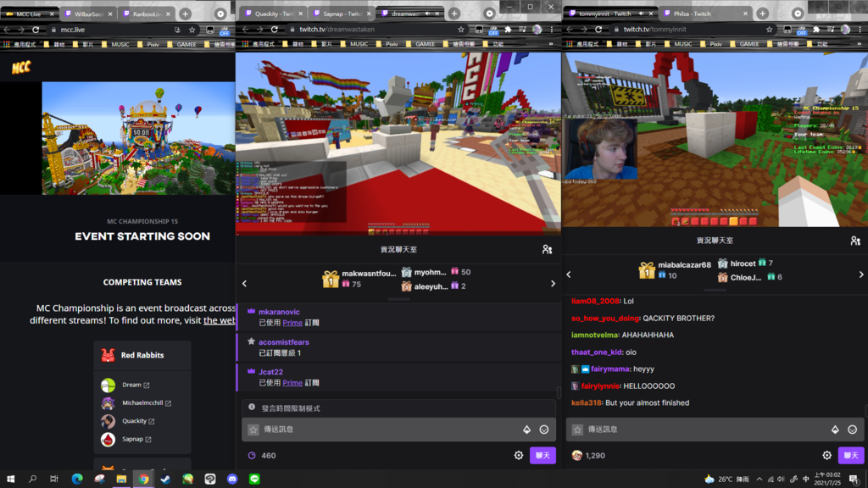Open Prime link in mkaranovic's subscription notice

tap(292, 323)
